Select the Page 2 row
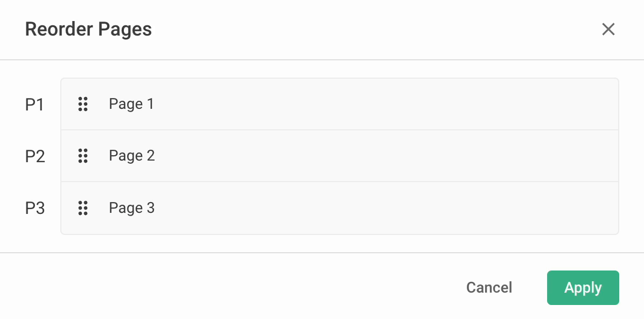Image resolution: width=644 pixels, height=319 pixels. [339, 156]
